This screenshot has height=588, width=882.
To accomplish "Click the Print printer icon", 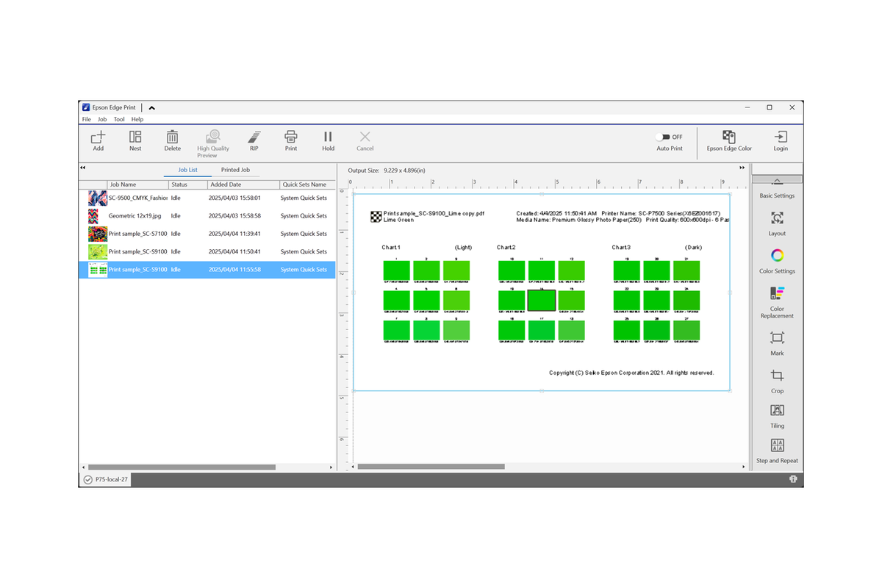I will [x=291, y=137].
